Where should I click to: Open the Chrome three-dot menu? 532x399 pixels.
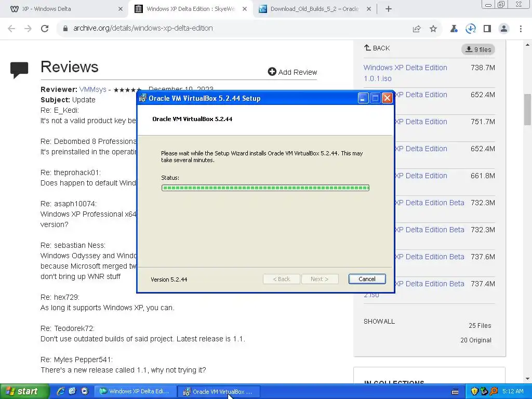521,29
